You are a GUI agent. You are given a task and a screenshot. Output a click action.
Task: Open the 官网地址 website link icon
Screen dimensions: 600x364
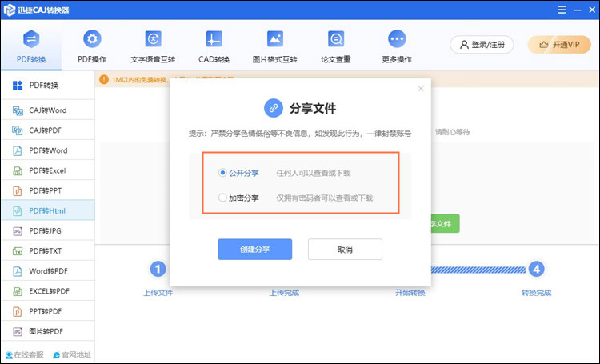[57, 354]
